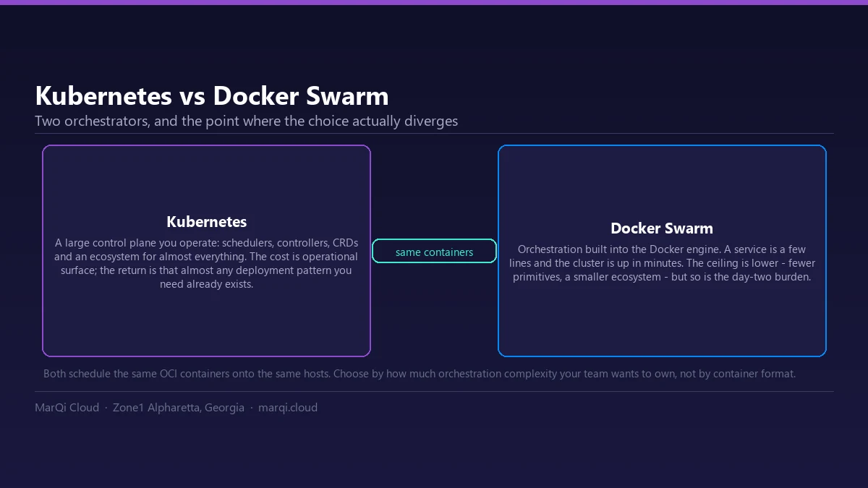
Task: Click the 'Kubernetes' card heading
Action: (207, 221)
